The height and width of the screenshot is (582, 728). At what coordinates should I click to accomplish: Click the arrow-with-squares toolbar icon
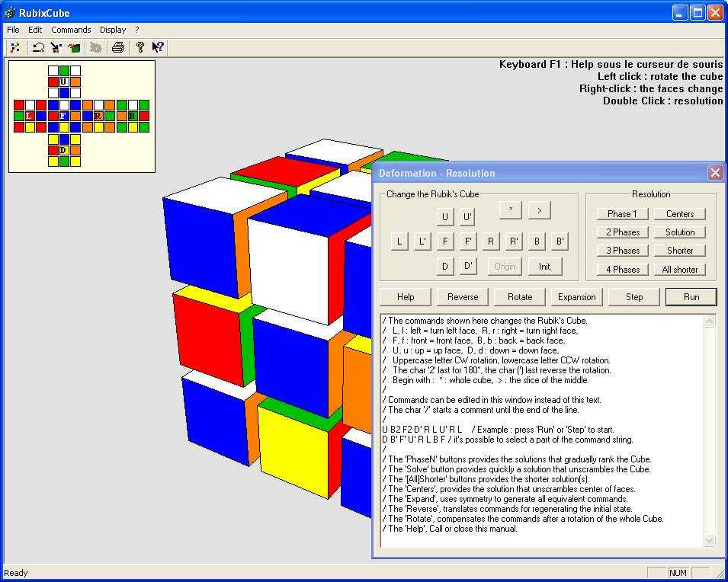(x=56, y=47)
